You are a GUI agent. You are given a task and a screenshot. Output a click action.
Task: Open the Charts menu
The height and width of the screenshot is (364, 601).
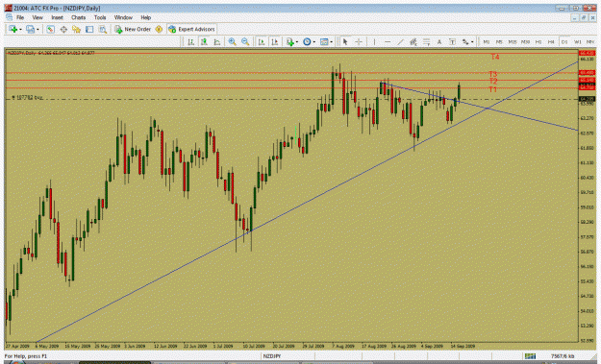(x=78, y=17)
